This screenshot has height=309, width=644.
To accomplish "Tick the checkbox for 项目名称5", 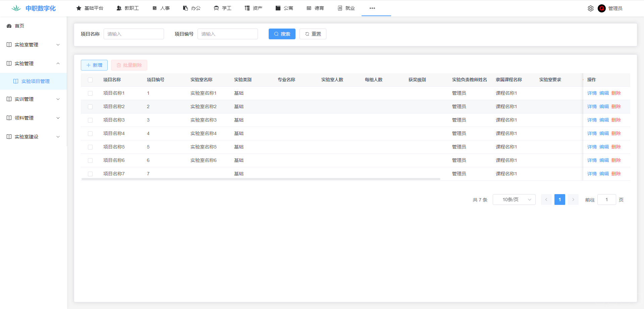I will click(x=90, y=147).
